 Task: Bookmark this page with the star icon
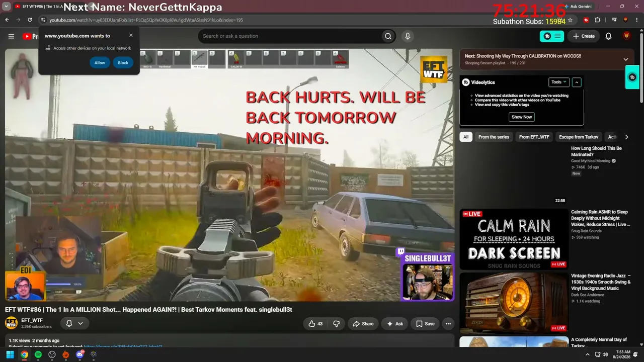pos(570,20)
